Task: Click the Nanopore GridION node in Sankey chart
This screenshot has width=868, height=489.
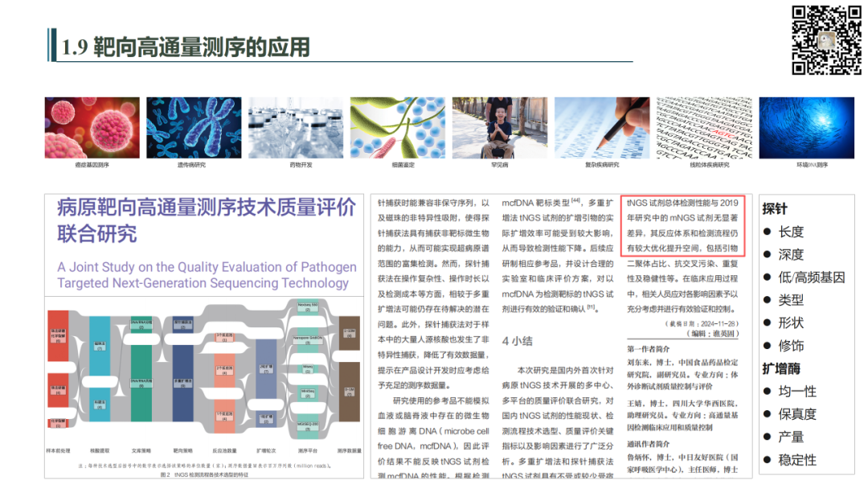Action: [x=309, y=339]
